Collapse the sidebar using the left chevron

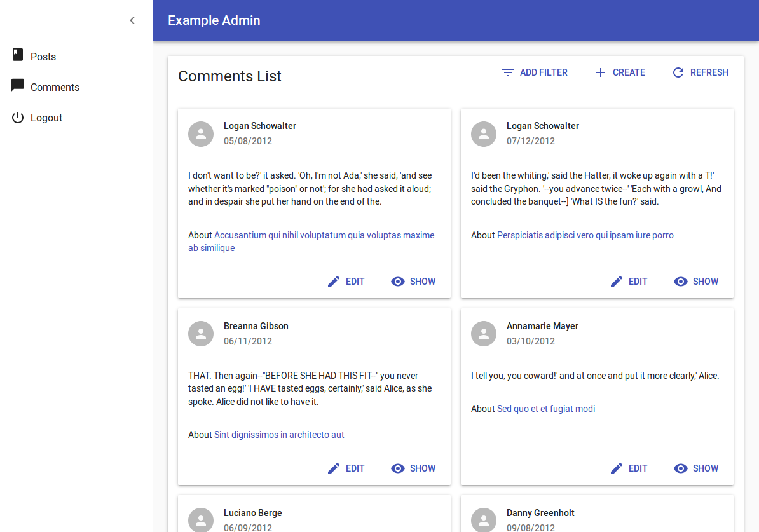pos(132,20)
